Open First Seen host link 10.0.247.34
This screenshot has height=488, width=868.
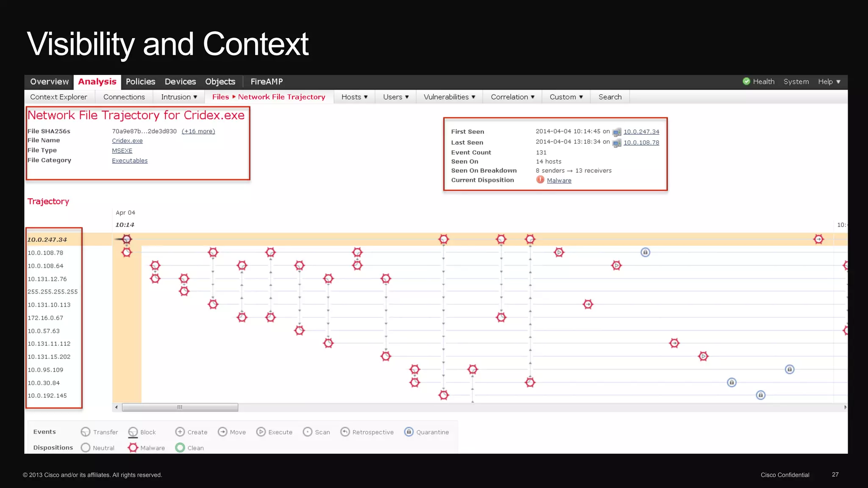(641, 132)
